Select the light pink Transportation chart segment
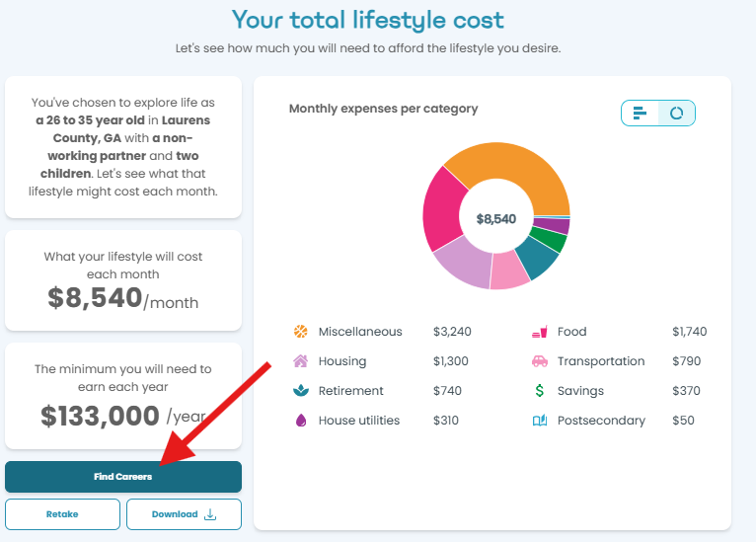 click(x=508, y=271)
